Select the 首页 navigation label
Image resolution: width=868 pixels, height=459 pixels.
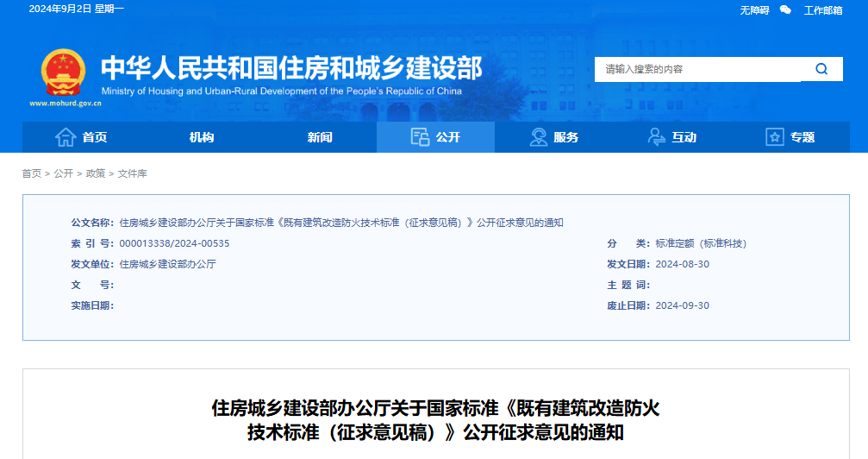point(95,137)
